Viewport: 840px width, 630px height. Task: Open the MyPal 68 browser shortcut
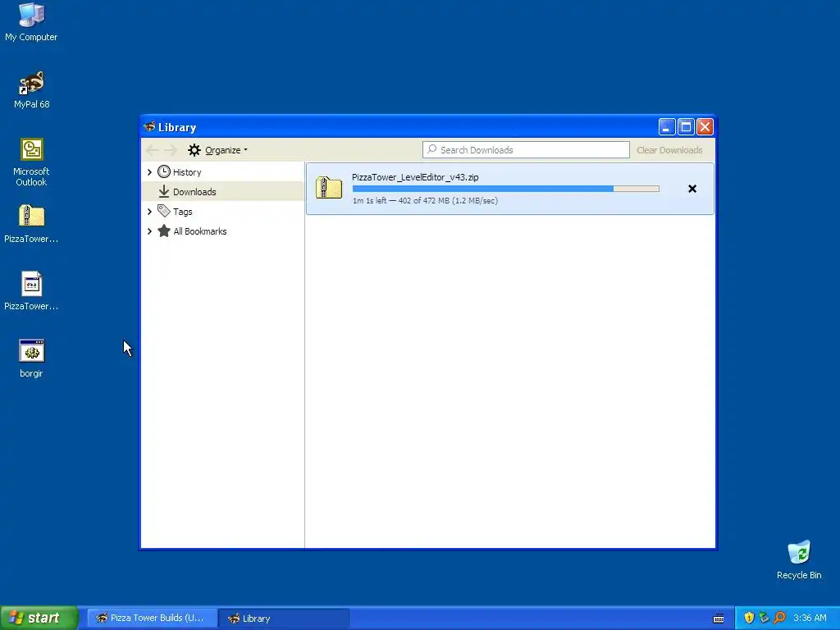[x=31, y=90]
